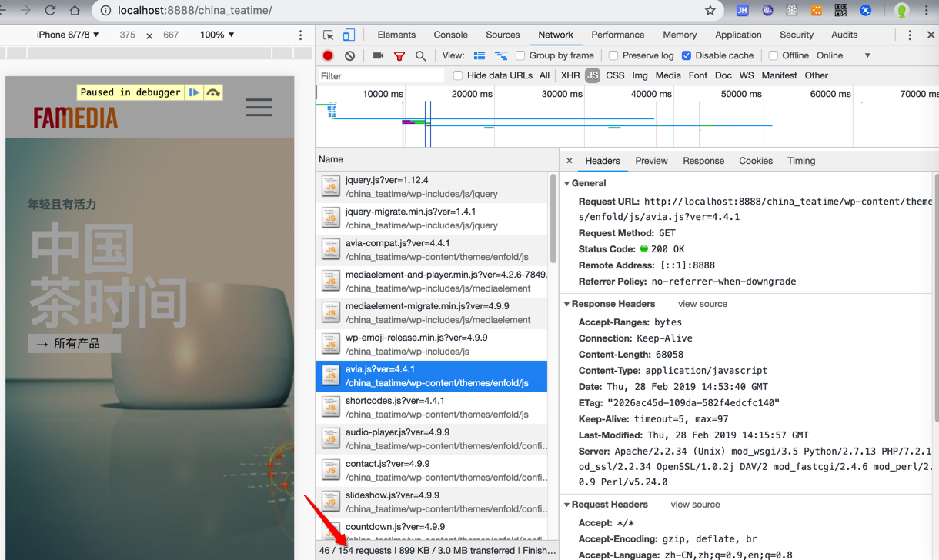Open the 100% zoom dropdown
Screen dimensions: 939x560
coord(217,35)
